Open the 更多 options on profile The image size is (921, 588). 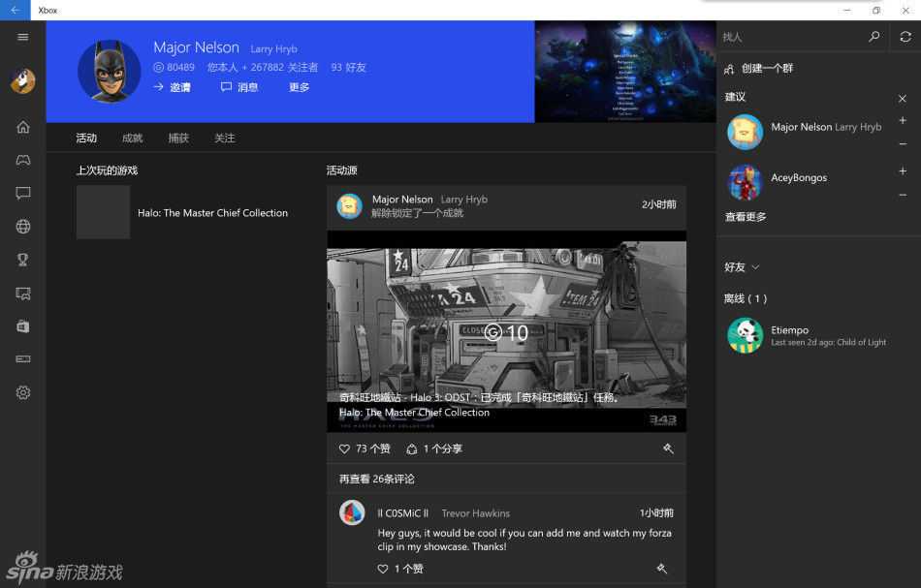299,87
